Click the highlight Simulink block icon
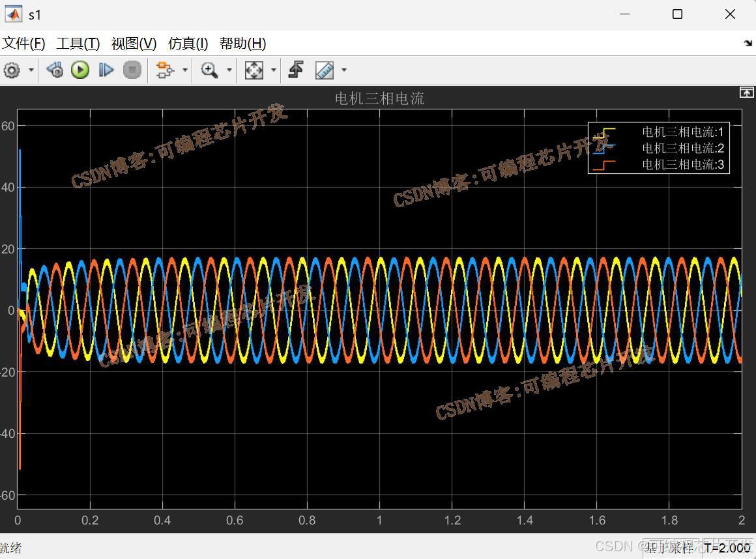This screenshot has height=559, width=756. pyautogui.click(x=165, y=70)
